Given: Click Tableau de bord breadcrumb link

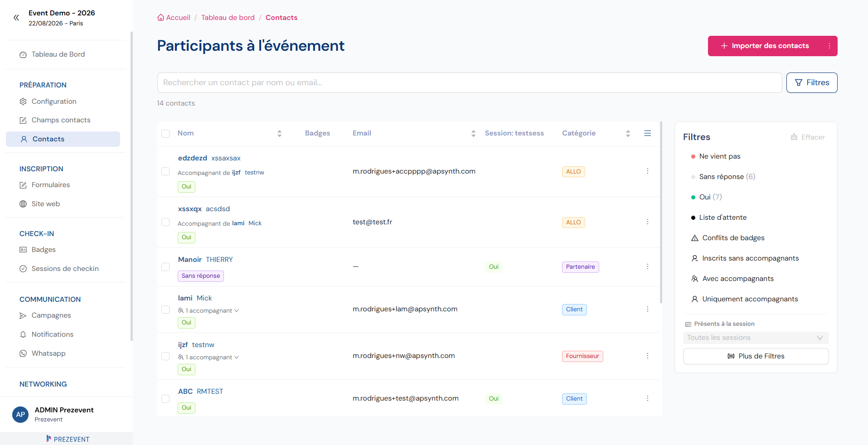Looking at the screenshot, I should pyautogui.click(x=228, y=18).
